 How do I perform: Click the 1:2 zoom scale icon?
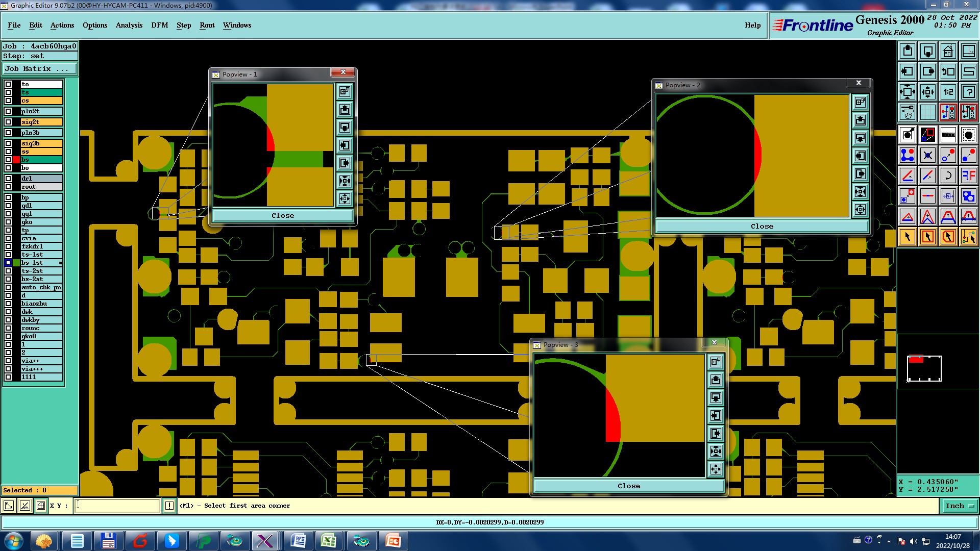(x=948, y=92)
